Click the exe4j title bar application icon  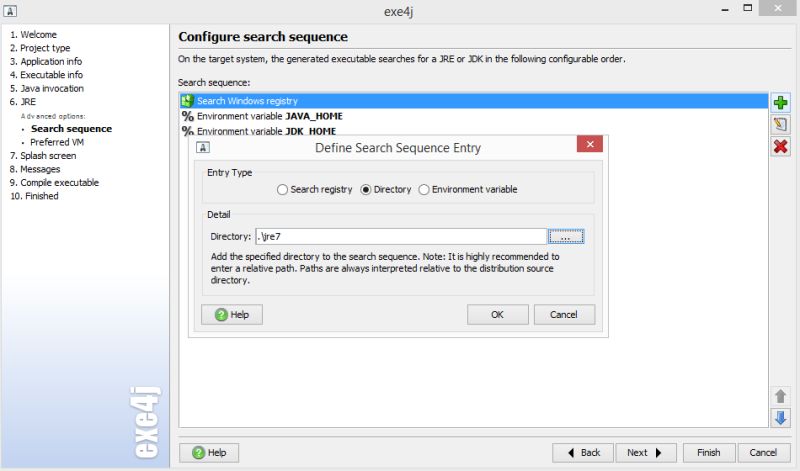click(x=10, y=11)
